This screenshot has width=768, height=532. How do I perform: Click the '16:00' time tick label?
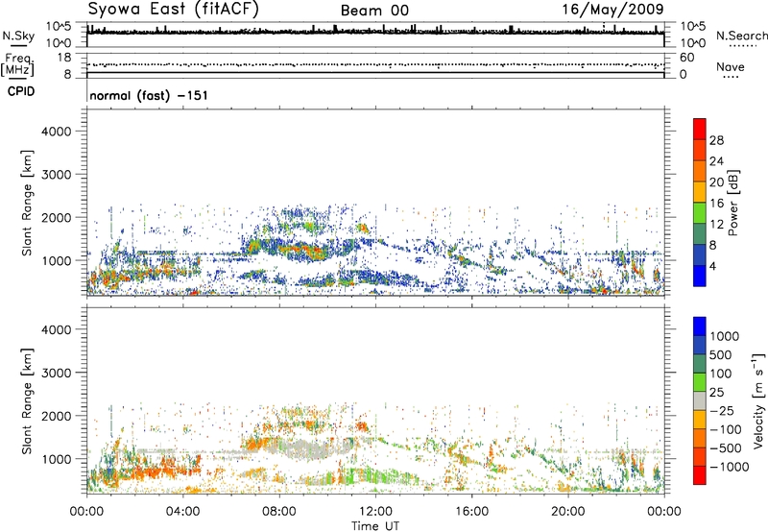click(471, 512)
